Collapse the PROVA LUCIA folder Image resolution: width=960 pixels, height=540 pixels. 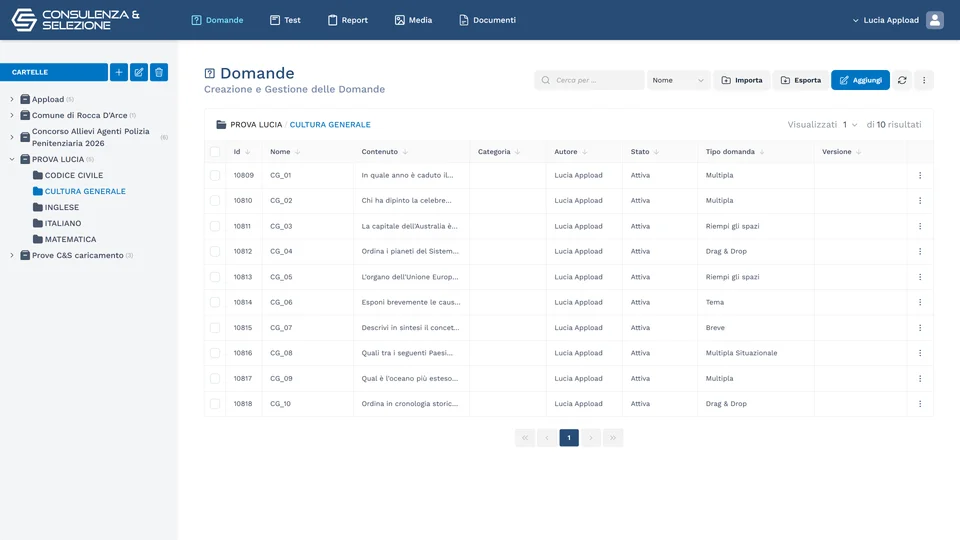click(x=12, y=159)
